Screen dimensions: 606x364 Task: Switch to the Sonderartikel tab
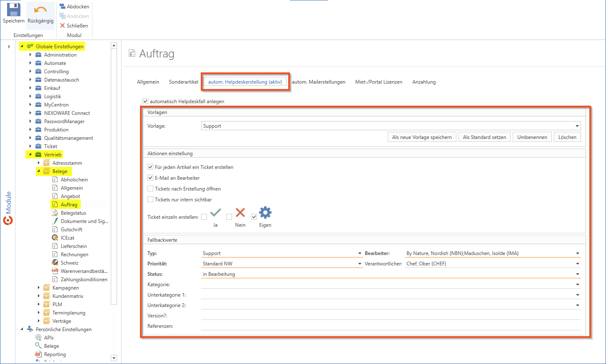(x=183, y=82)
